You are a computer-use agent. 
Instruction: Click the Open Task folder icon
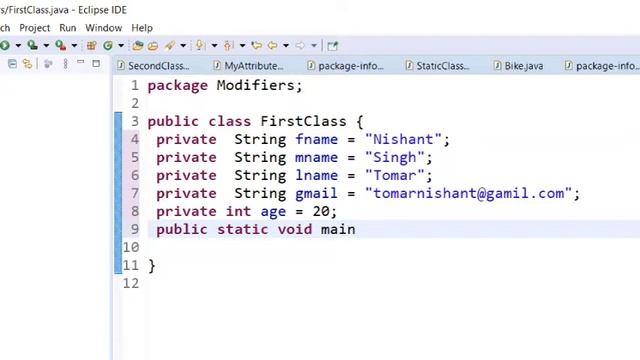pos(153,46)
